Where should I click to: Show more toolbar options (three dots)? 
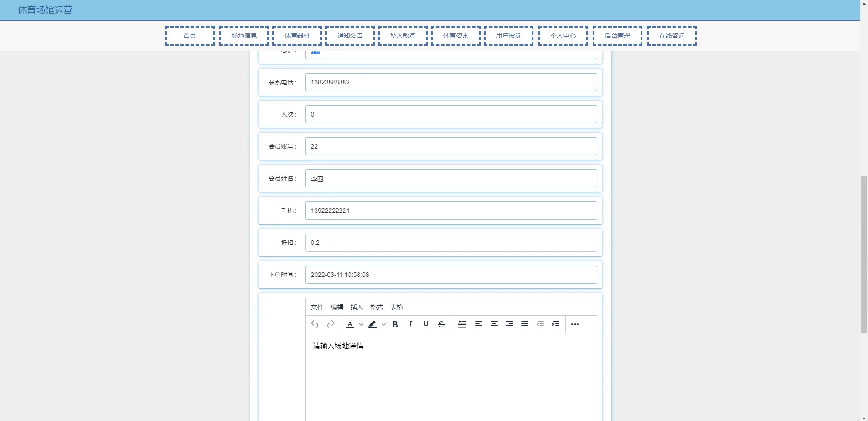[x=575, y=324]
